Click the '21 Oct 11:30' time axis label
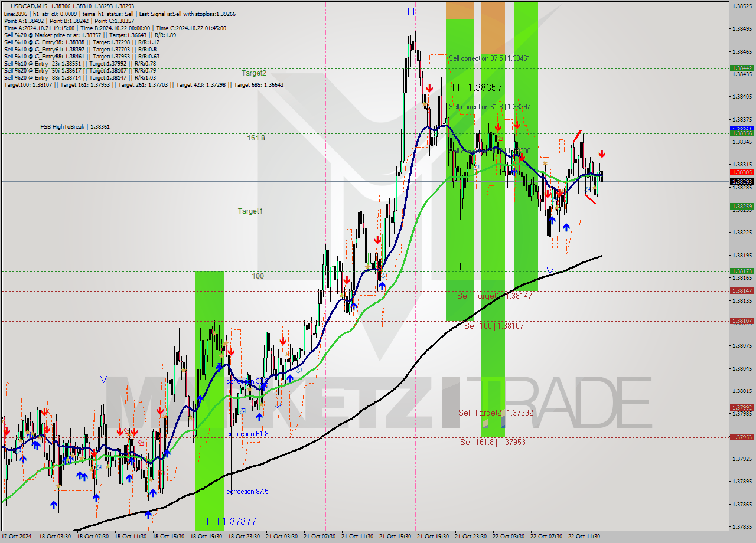 point(357,537)
